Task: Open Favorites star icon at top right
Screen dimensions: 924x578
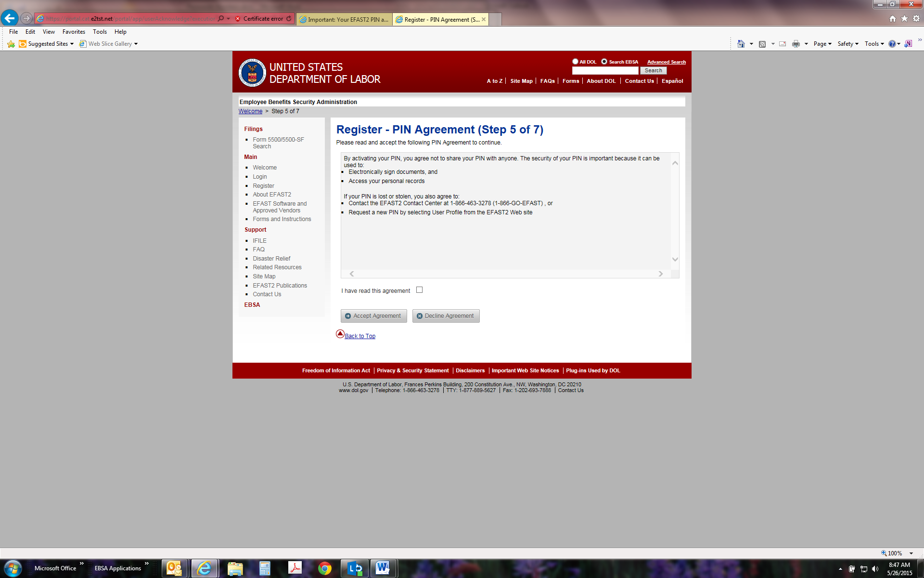Action: tap(904, 18)
